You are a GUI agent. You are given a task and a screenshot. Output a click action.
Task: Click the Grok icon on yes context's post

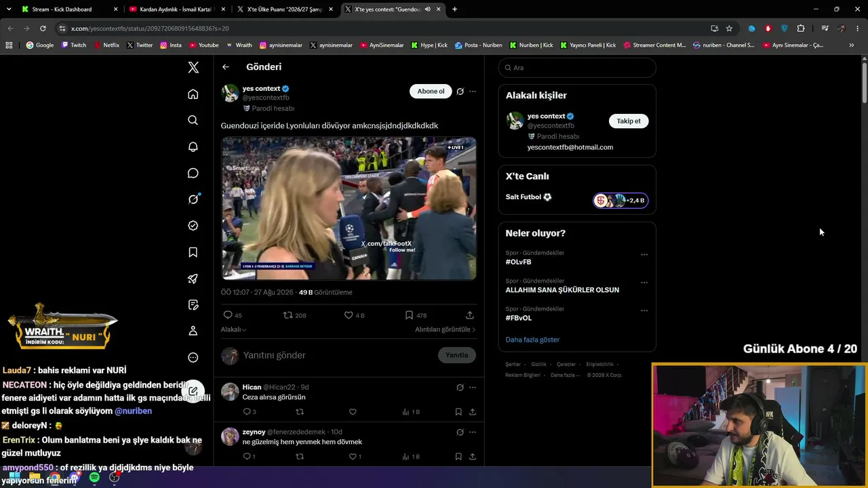click(x=460, y=91)
